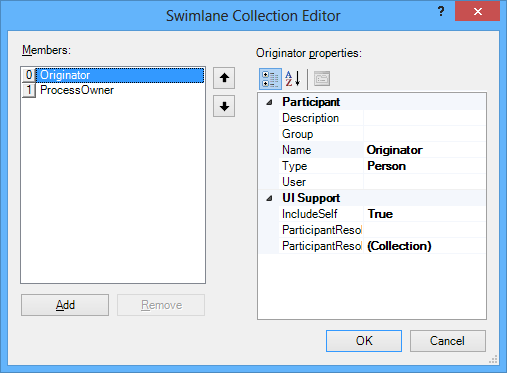Click the Description property value field
Viewport: 507px width, 373px height.
pyautogui.click(x=424, y=118)
